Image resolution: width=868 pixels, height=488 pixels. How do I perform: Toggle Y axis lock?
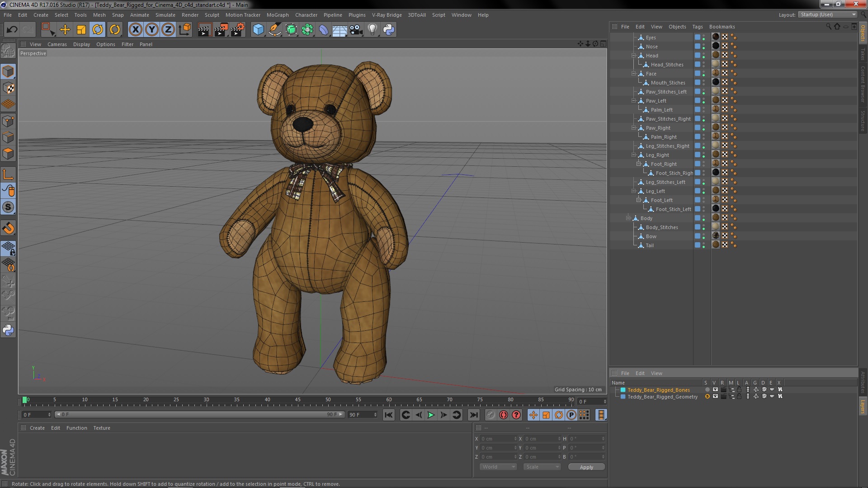(x=152, y=30)
